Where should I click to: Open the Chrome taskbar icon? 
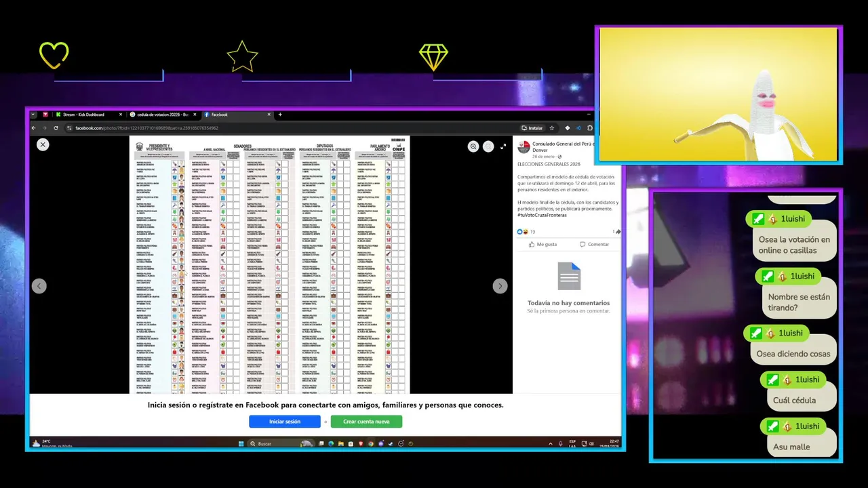[371, 444]
